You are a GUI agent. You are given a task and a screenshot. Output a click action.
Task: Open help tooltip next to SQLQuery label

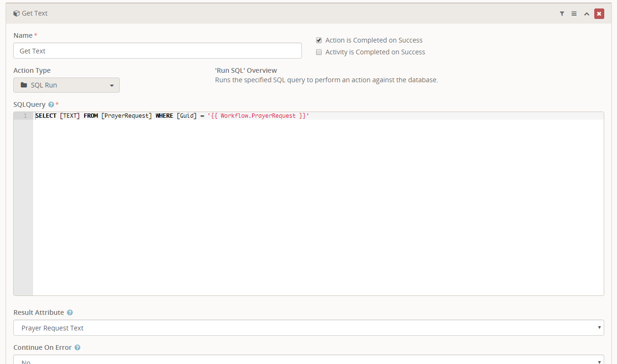pyautogui.click(x=51, y=104)
